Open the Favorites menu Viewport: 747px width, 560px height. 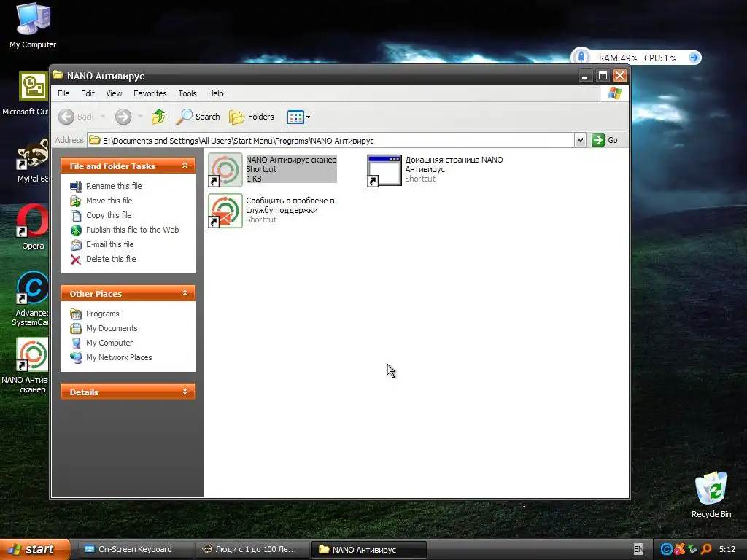(x=150, y=93)
